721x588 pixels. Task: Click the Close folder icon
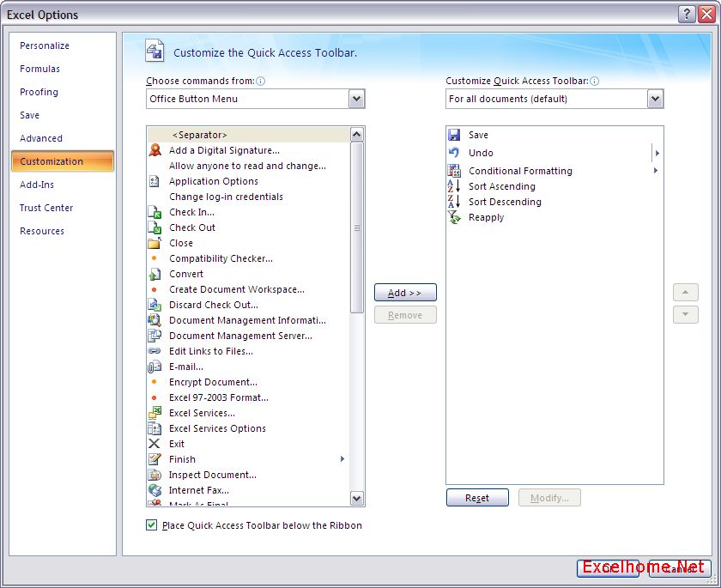(x=154, y=243)
